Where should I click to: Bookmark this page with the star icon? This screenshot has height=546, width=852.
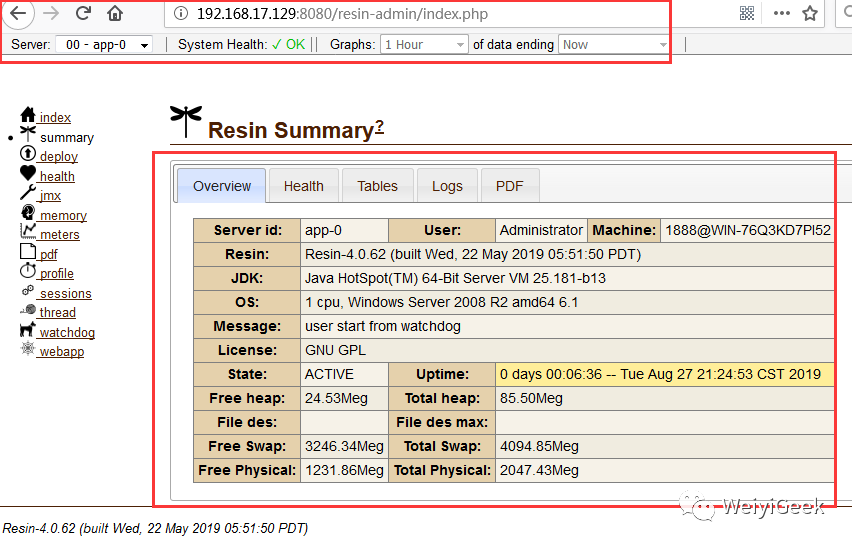pyautogui.click(x=810, y=14)
